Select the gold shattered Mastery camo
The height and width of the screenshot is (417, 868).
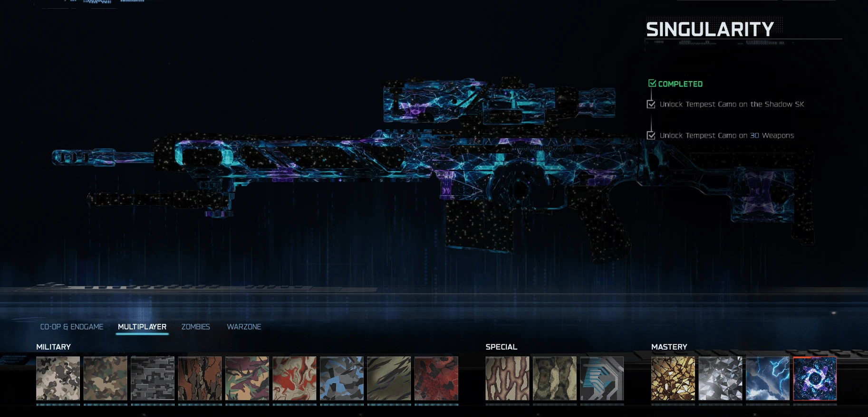(673, 379)
